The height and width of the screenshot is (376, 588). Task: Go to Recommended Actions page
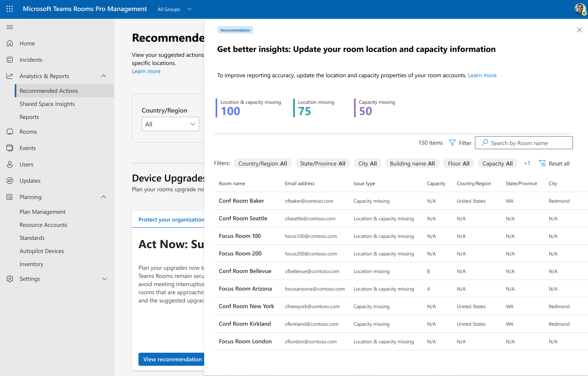pos(65,91)
